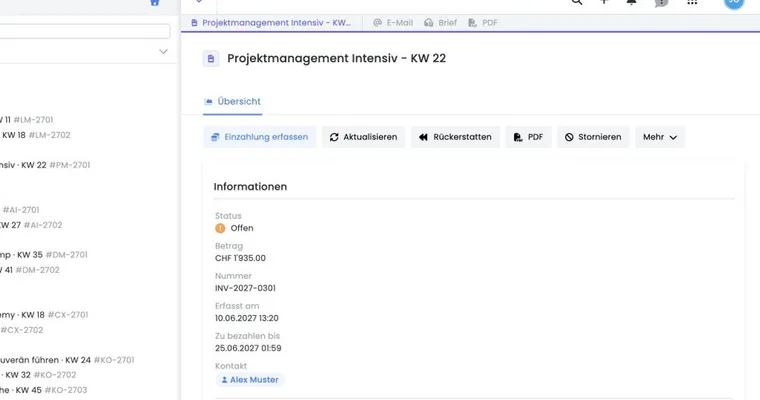The height and width of the screenshot is (400, 760).
Task: Click the home icon above the sidebar
Action: click(155, 2)
